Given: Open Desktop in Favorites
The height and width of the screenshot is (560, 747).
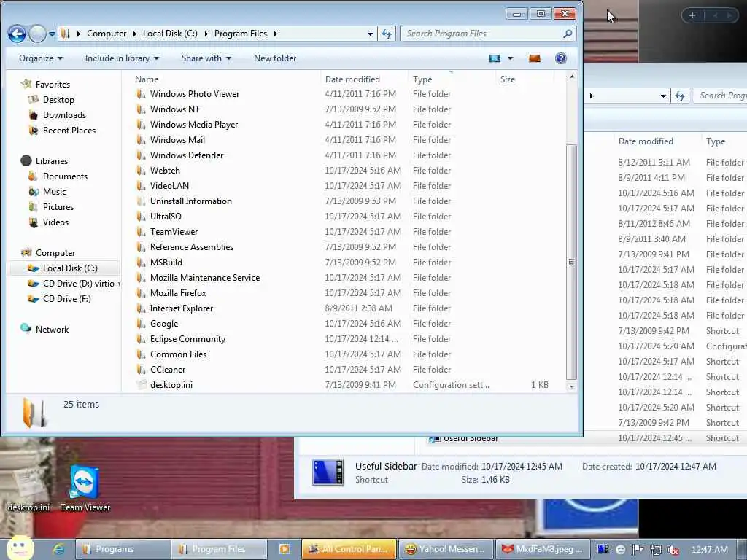Looking at the screenshot, I should click(58, 99).
